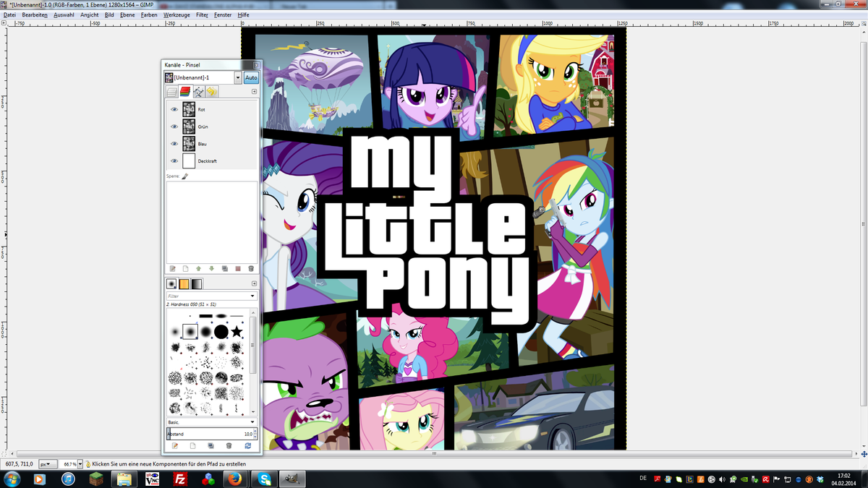This screenshot has width=868, height=488.
Task: Toggle visibility of the Blau channel
Action: tap(174, 144)
